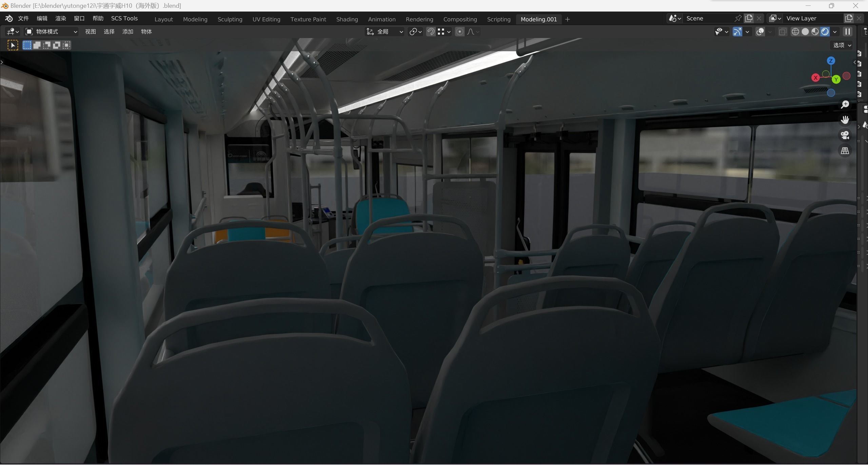Viewport: 868px width, 465px height.
Task: Toggle X-ray mode
Action: coord(783,32)
